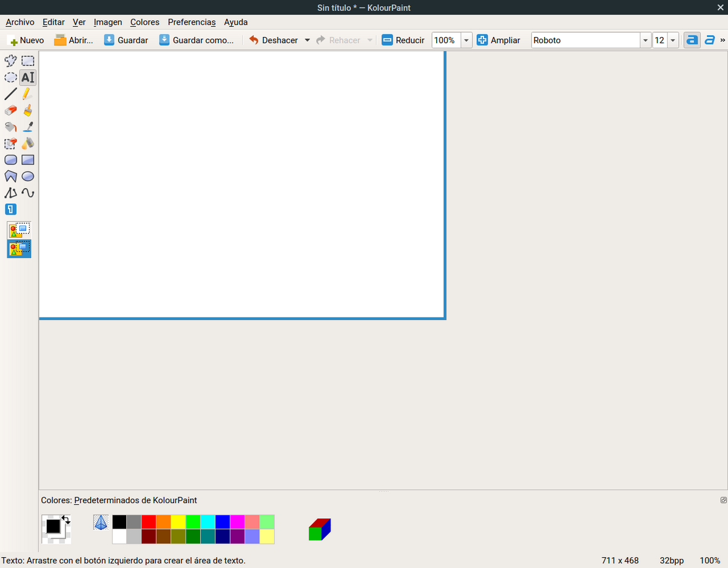The width and height of the screenshot is (728, 568).
Task: Select the Brush tool
Action: tap(28, 110)
